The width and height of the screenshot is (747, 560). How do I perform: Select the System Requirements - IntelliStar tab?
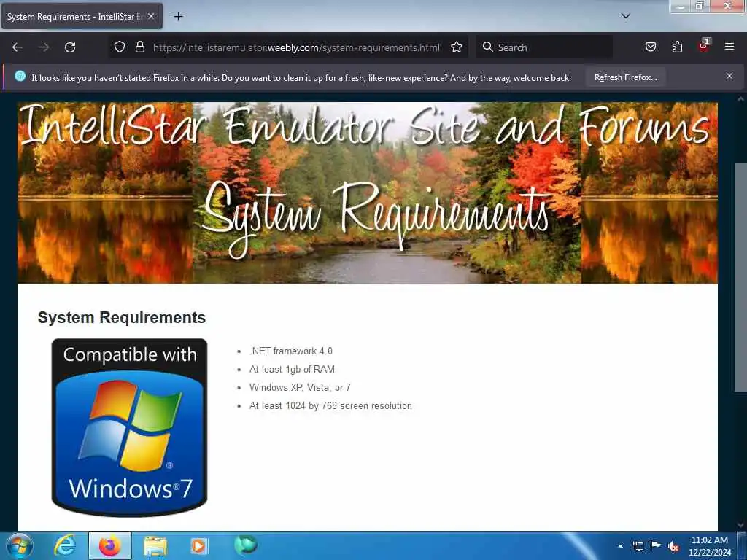[x=82, y=16]
